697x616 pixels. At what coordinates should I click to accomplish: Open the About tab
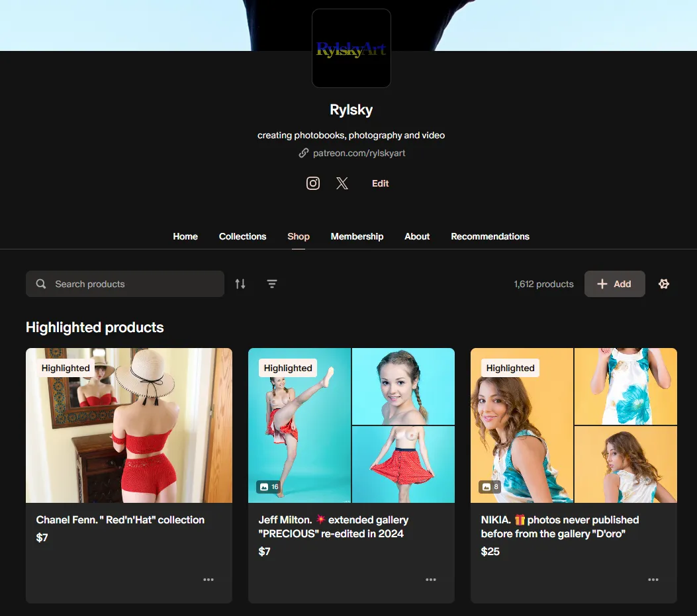tap(417, 236)
